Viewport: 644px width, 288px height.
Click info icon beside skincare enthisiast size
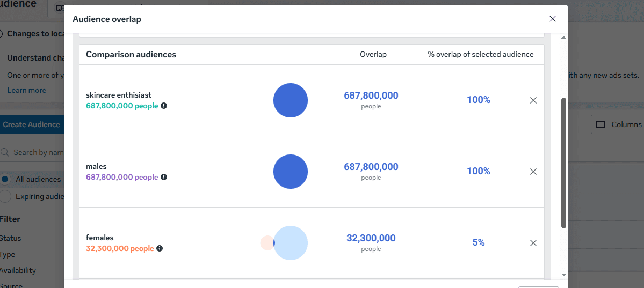tap(164, 106)
